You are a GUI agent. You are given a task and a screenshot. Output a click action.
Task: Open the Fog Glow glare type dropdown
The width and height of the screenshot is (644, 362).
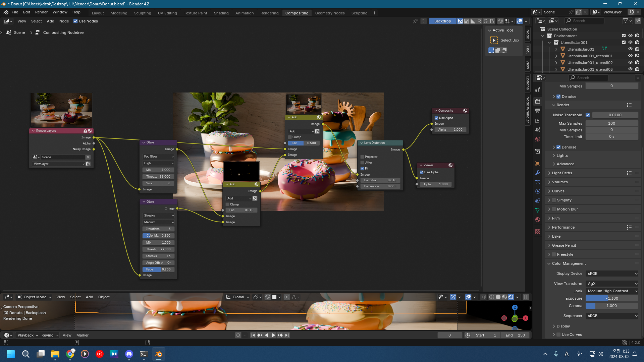point(159,157)
